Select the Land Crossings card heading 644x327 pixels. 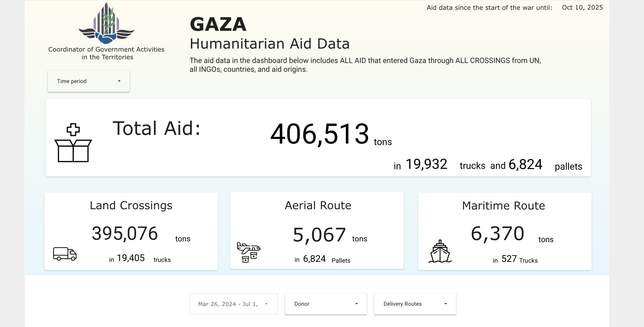(131, 206)
